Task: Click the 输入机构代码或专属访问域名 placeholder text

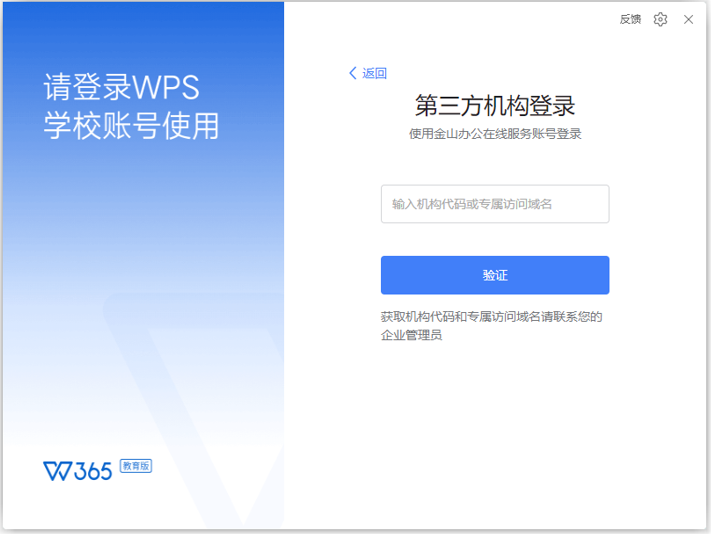Action: 472,204
